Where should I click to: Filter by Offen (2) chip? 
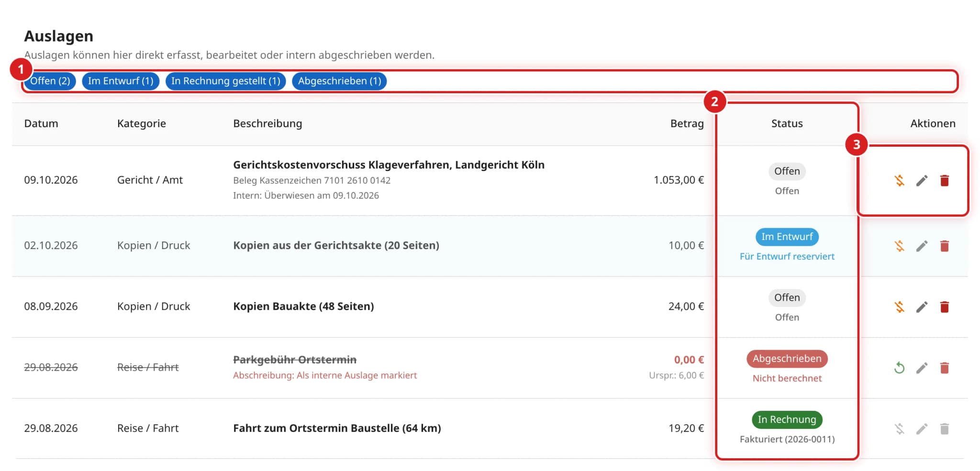pyautogui.click(x=50, y=81)
